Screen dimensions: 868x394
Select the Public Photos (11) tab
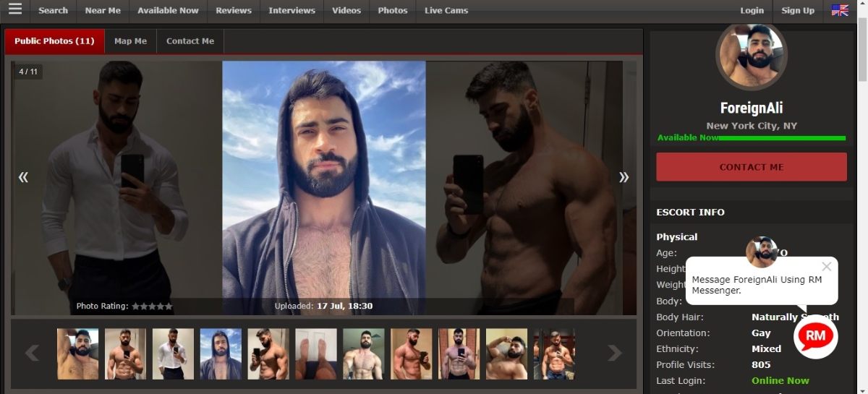54,41
